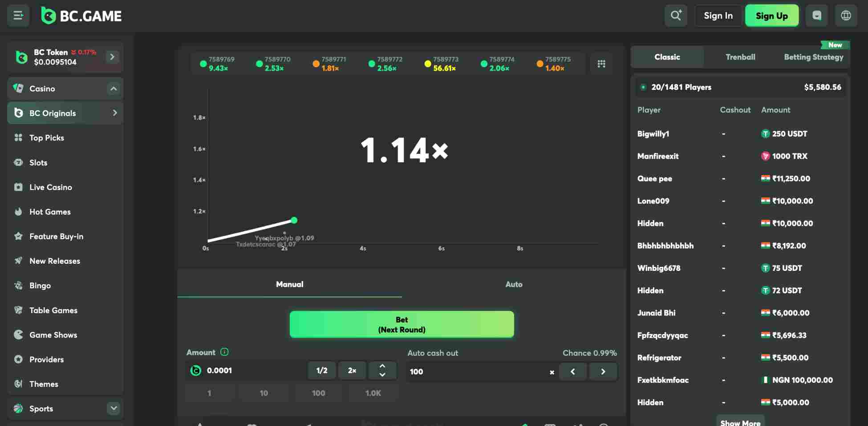
Task: Open Live Casino in the sidebar
Action: (x=65, y=187)
